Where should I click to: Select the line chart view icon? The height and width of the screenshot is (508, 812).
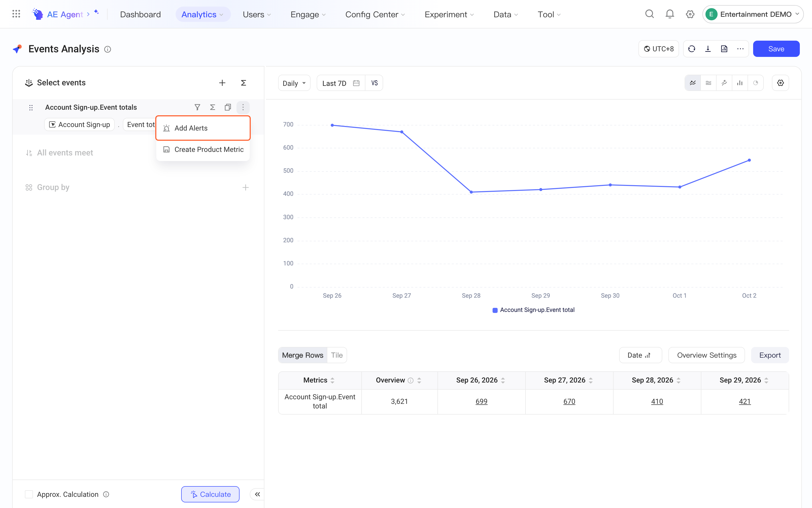tap(692, 83)
